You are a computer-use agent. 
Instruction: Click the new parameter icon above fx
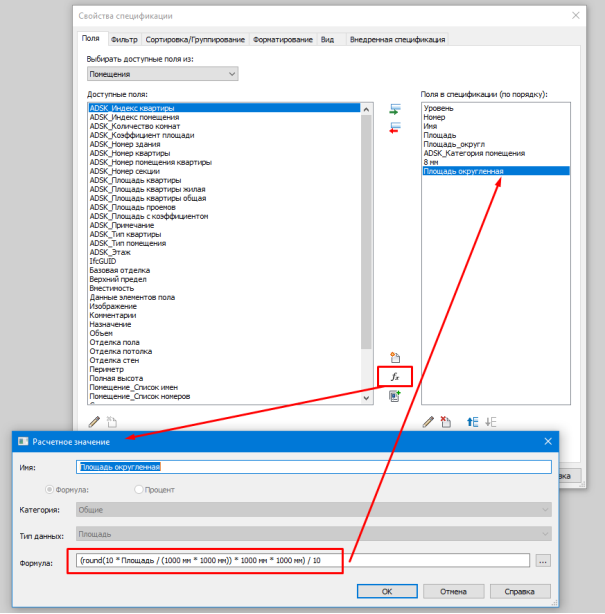click(395, 357)
